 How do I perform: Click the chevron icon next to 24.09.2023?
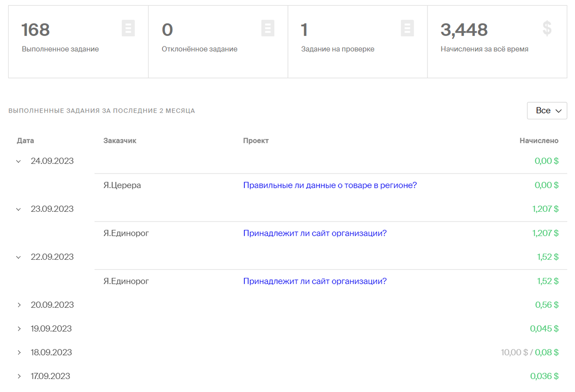pyautogui.click(x=19, y=161)
